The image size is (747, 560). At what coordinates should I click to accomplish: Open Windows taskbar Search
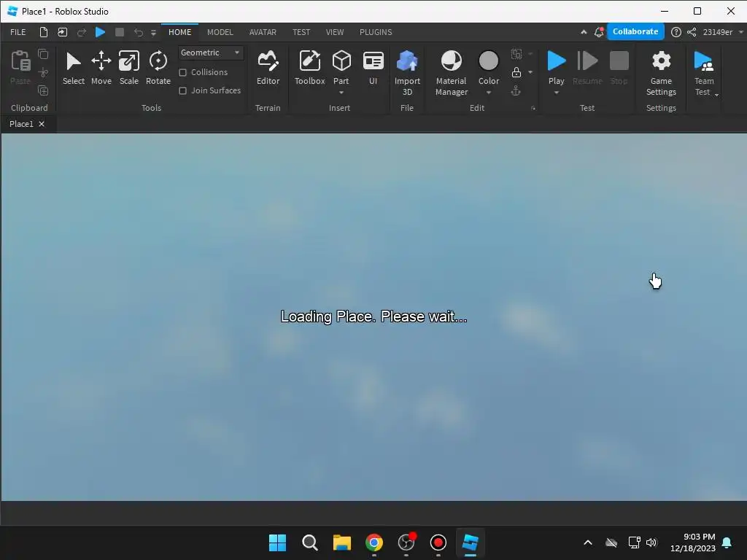click(x=309, y=542)
